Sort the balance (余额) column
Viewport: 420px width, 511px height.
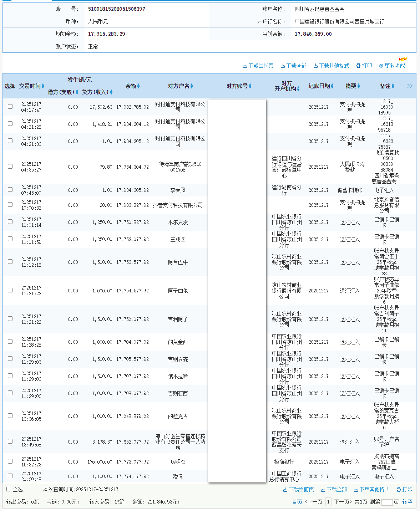[x=138, y=86]
